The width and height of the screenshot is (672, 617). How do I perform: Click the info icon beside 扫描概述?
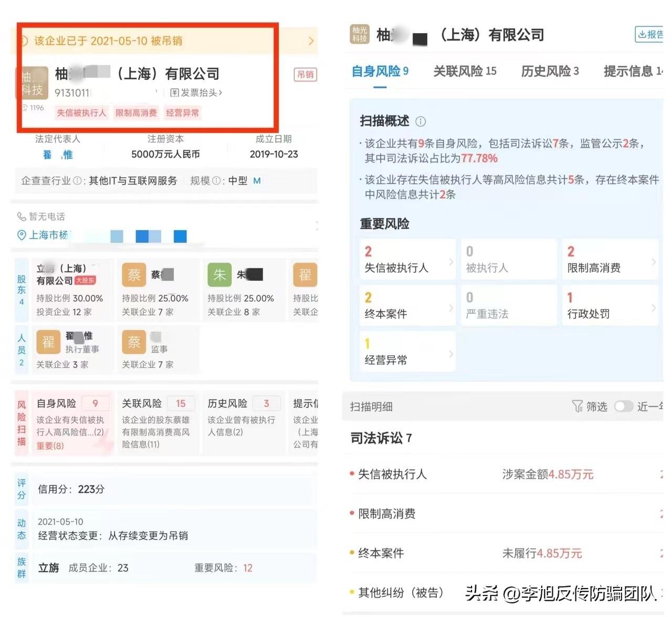tap(421, 122)
